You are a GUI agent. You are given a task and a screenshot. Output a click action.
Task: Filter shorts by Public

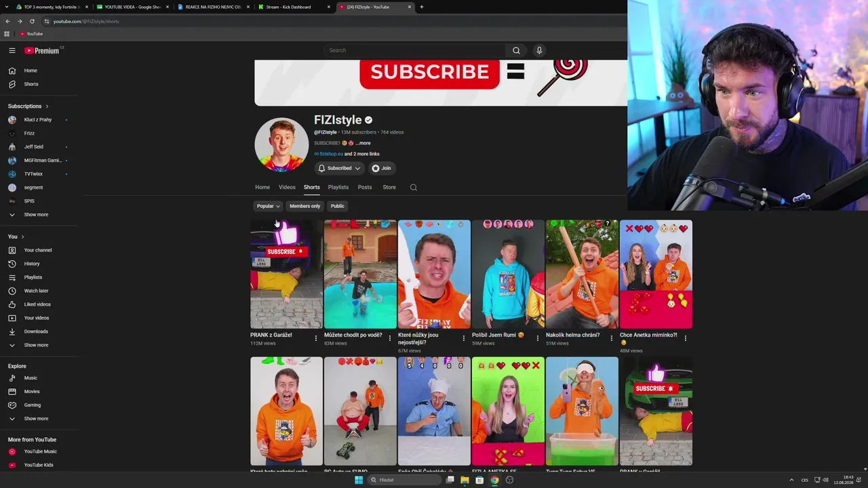pyautogui.click(x=337, y=206)
